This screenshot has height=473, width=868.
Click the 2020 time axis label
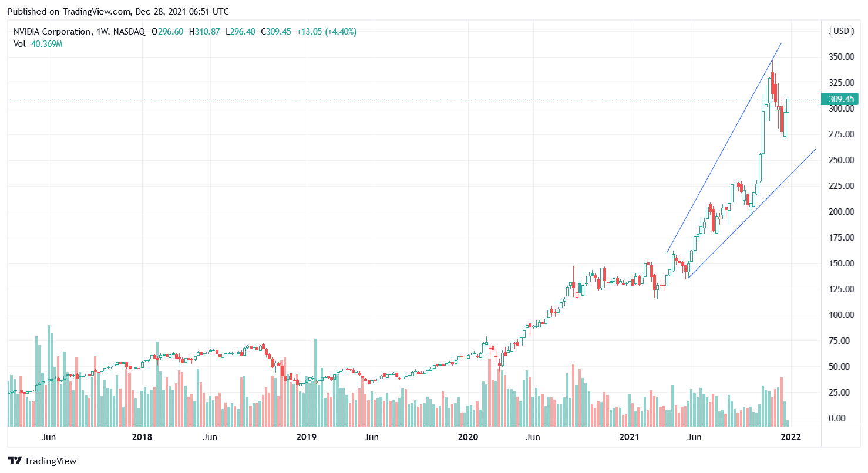point(467,437)
